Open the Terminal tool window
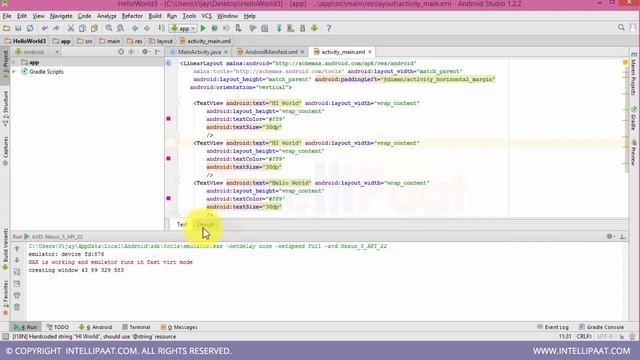The height and width of the screenshot is (360, 640). point(136,327)
